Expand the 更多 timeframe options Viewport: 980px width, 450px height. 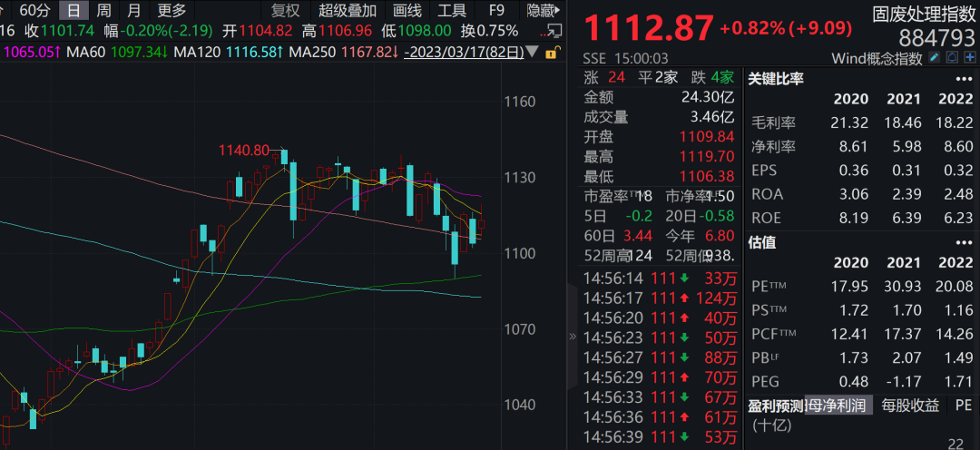171,11
